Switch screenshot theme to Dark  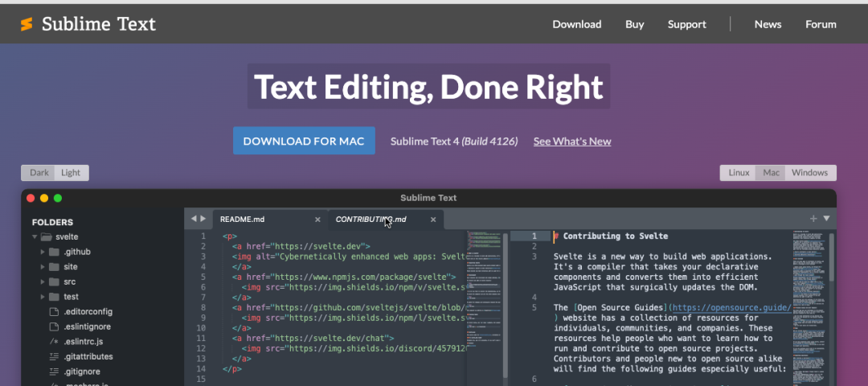click(39, 173)
